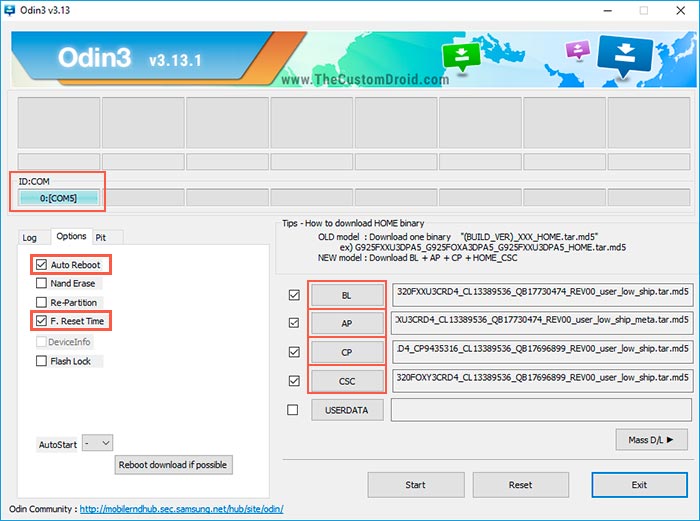
Task: Uncheck the F. Reset Time option
Action: 41,321
